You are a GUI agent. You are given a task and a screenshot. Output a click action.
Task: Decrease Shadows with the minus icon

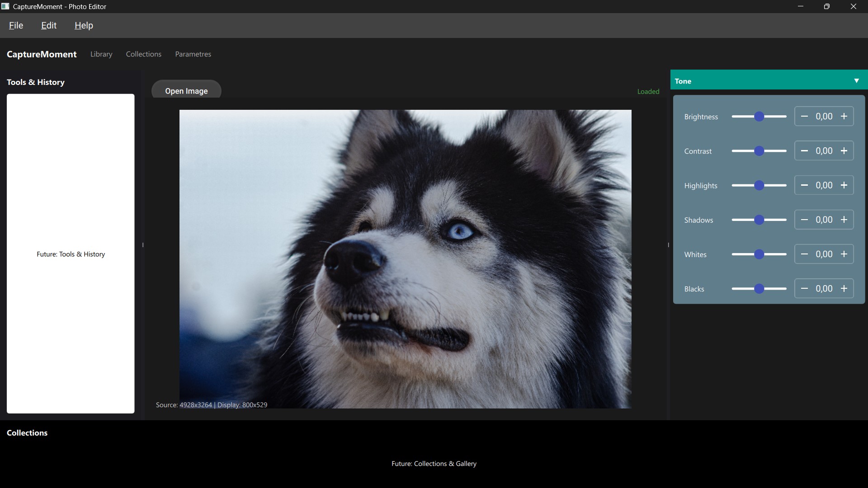pos(804,220)
